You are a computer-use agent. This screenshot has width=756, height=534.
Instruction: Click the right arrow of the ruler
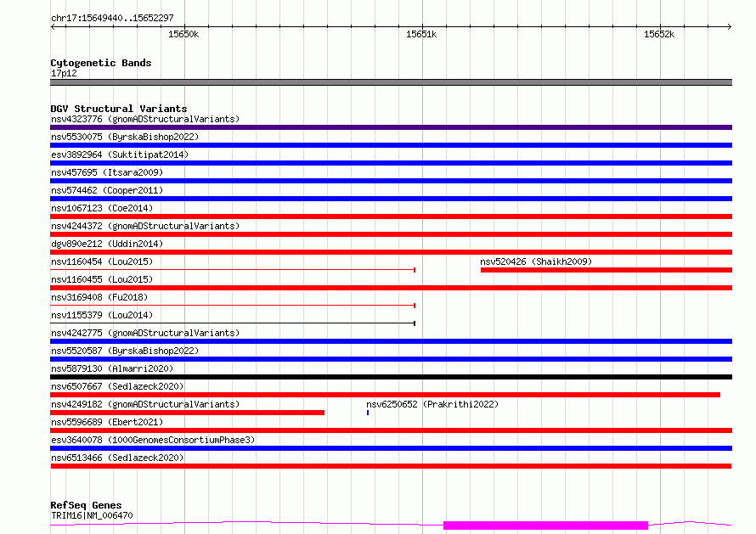coord(729,26)
